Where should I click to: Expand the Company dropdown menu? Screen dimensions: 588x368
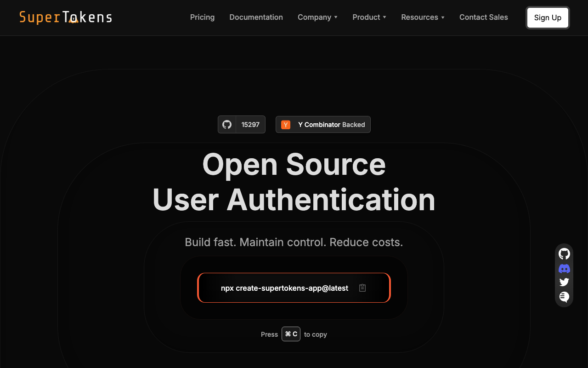[x=317, y=17]
